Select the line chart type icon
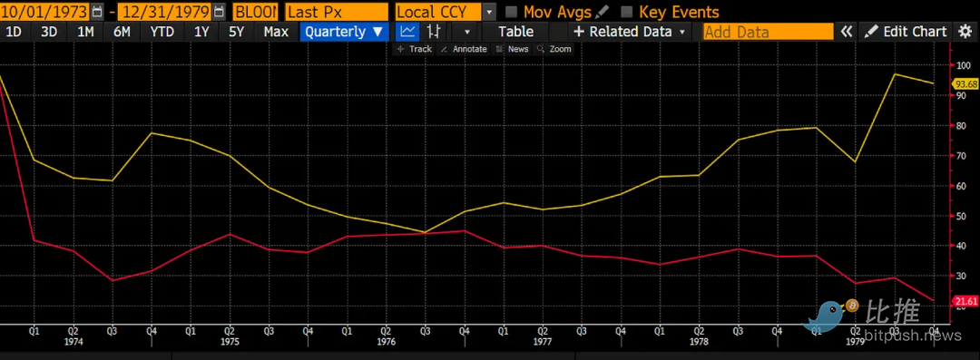Screen dimensions: 980x360 coord(407,31)
